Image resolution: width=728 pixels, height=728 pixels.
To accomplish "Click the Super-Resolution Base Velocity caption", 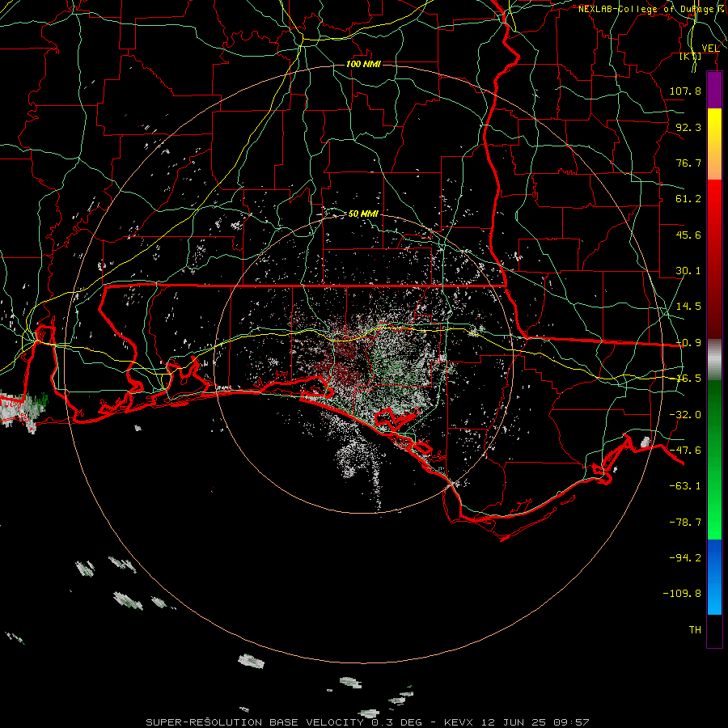I will click(367, 722).
